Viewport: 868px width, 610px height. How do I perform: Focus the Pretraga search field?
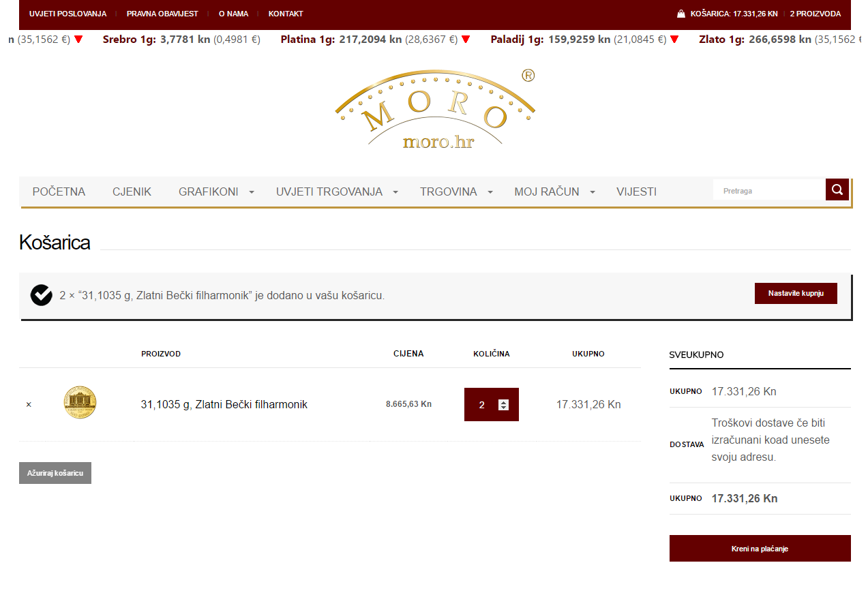tap(770, 190)
